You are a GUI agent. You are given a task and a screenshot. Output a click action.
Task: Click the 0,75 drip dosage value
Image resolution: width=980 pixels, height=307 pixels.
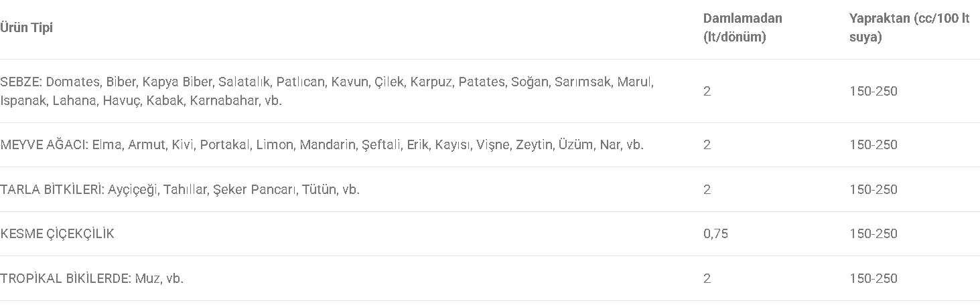[715, 234]
